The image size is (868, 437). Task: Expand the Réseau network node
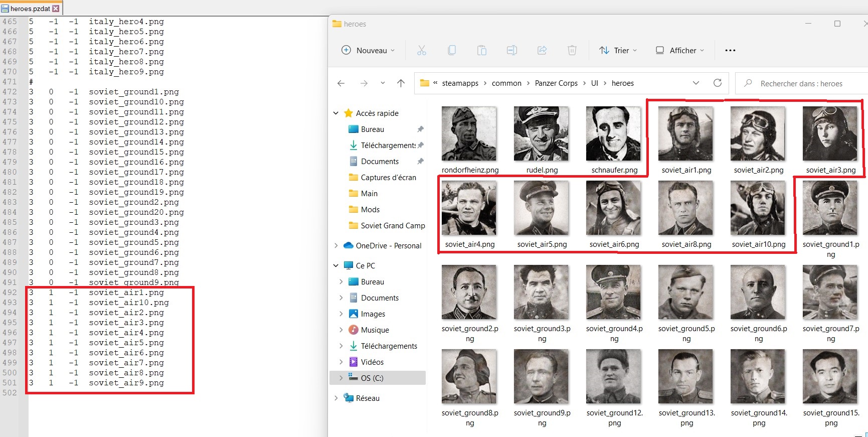coord(336,398)
